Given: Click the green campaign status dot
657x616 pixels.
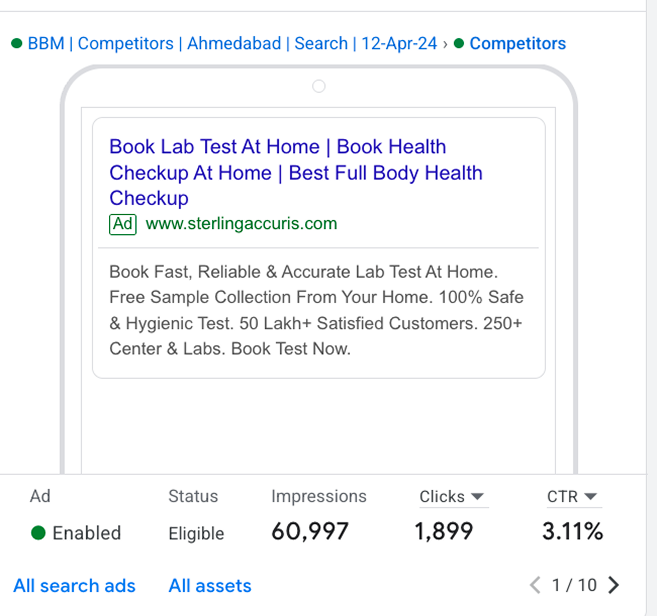Looking at the screenshot, I should 16,43.
